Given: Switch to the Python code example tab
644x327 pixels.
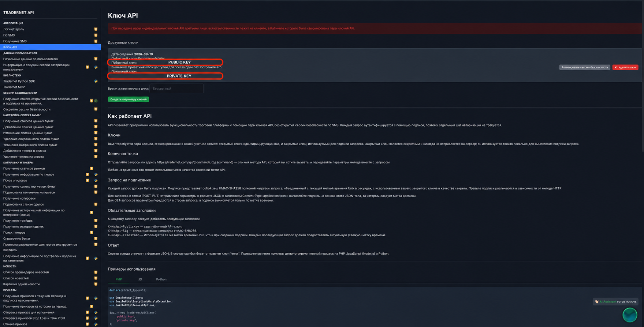Looking at the screenshot, I should click(x=161, y=279).
